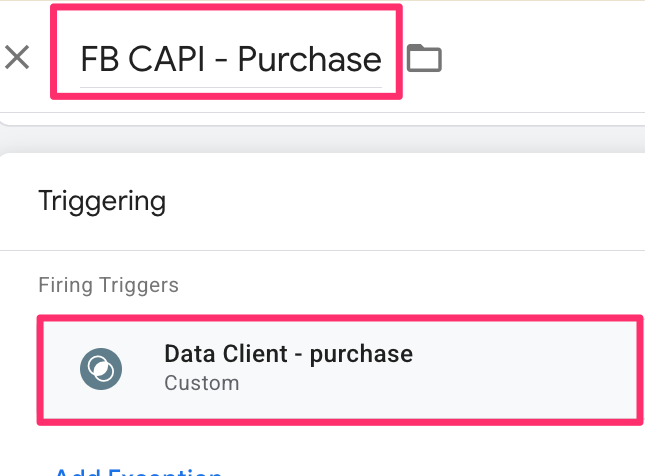Click the word 'FB' in the tag name

[99, 59]
